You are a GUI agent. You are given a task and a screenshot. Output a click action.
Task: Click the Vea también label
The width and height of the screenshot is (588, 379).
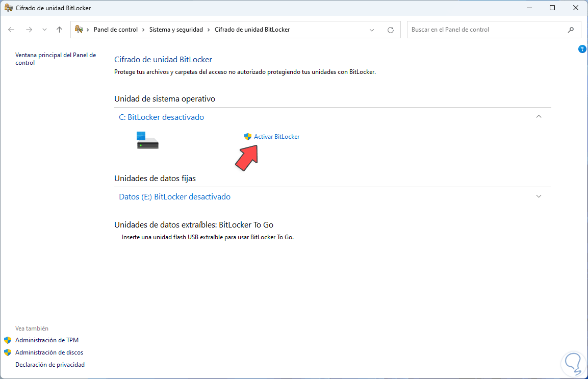coord(32,329)
